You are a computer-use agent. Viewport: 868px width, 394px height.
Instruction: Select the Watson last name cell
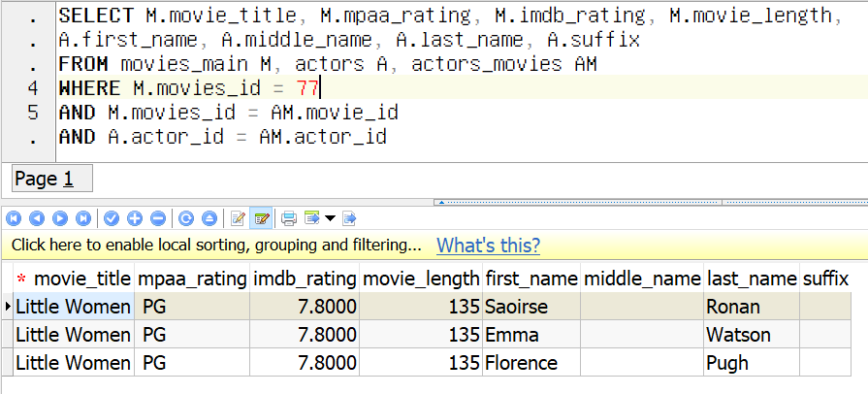click(x=752, y=334)
